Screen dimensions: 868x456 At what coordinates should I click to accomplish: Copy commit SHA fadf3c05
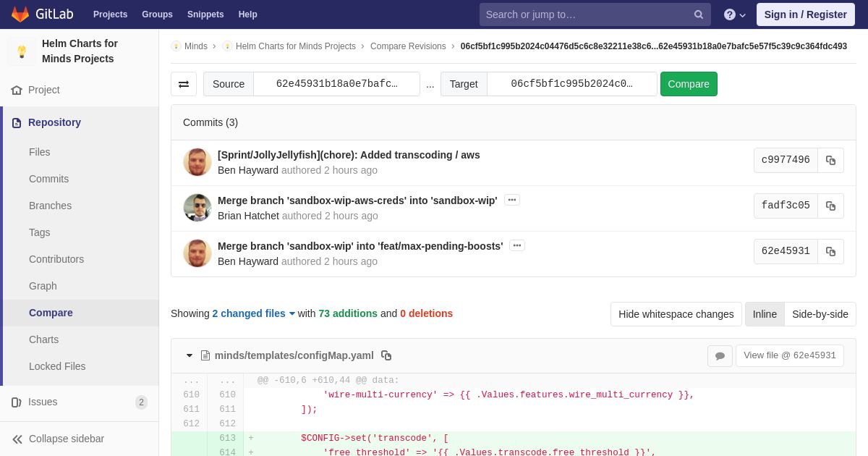pos(830,206)
